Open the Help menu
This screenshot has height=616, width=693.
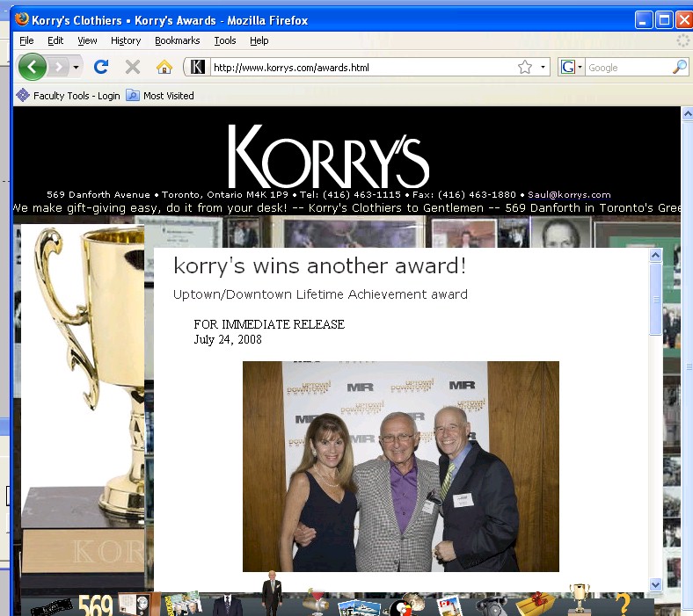(259, 40)
